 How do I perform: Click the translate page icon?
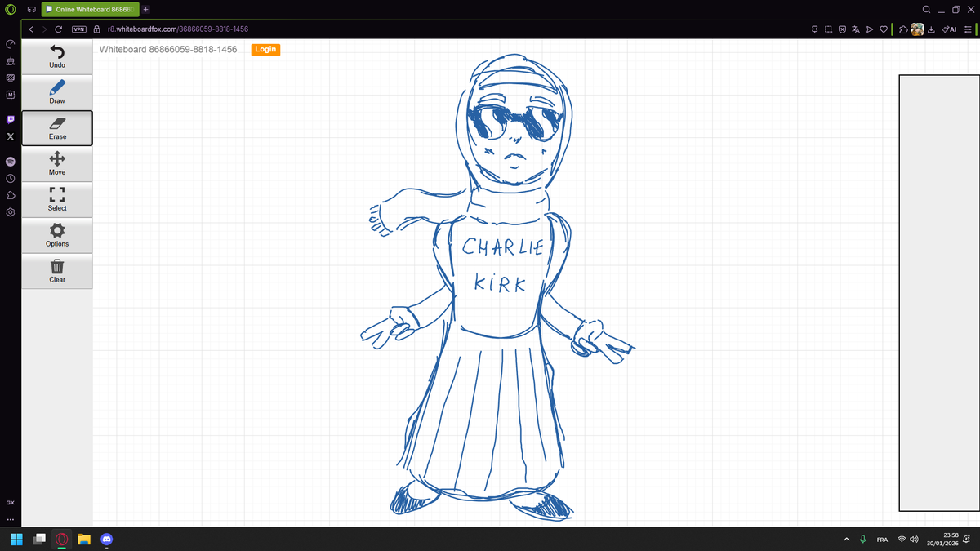pyautogui.click(x=856, y=29)
